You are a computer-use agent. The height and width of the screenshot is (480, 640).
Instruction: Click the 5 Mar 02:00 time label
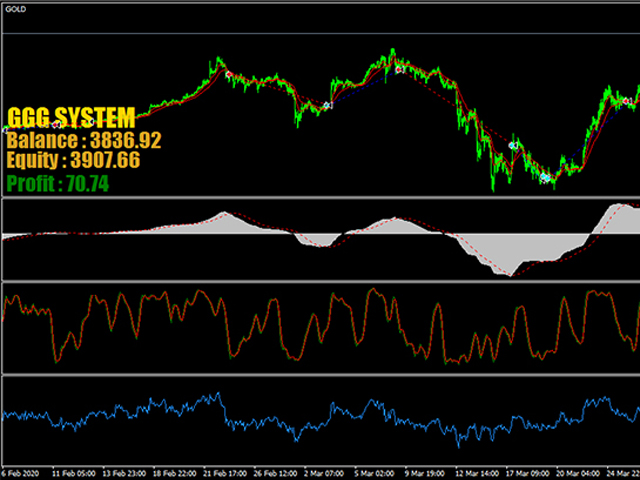point(375,473)
